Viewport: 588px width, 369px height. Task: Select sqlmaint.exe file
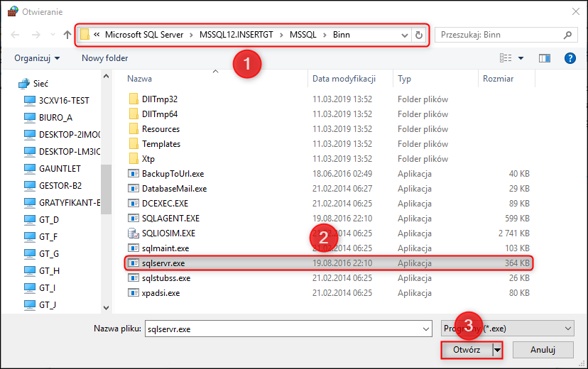165,248
